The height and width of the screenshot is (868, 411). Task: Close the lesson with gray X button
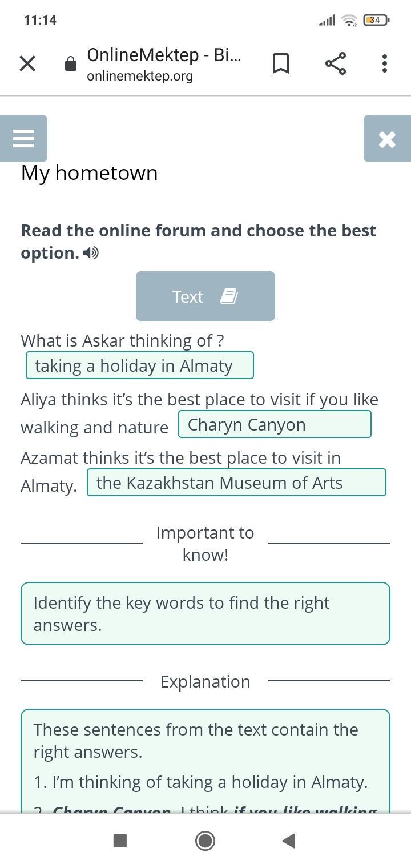pyautogui.click(x=387, y=139)
